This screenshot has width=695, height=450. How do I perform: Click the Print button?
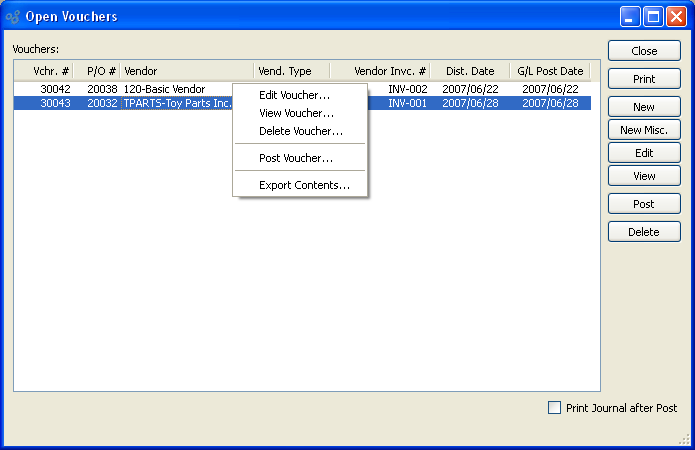tap(644, 79)
